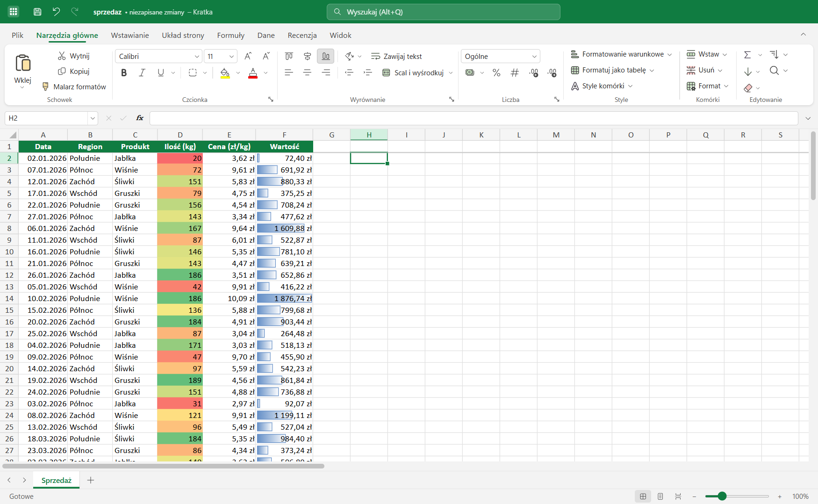Align text to the right

pyautogui.click(x=326, y=72)
